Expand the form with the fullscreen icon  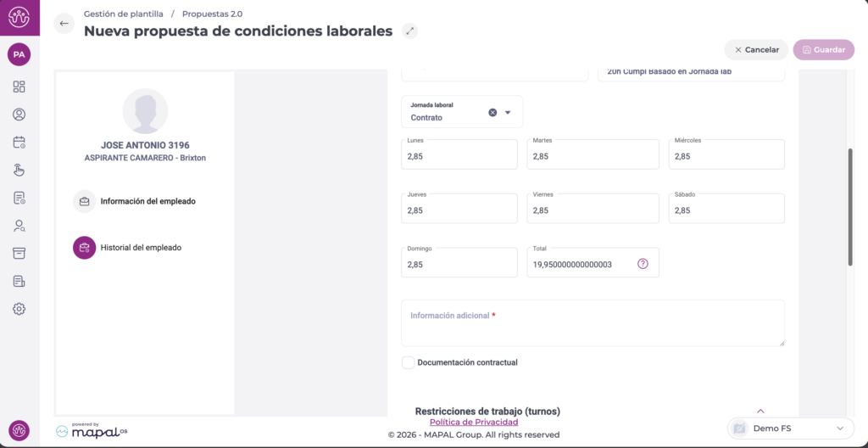410,31
